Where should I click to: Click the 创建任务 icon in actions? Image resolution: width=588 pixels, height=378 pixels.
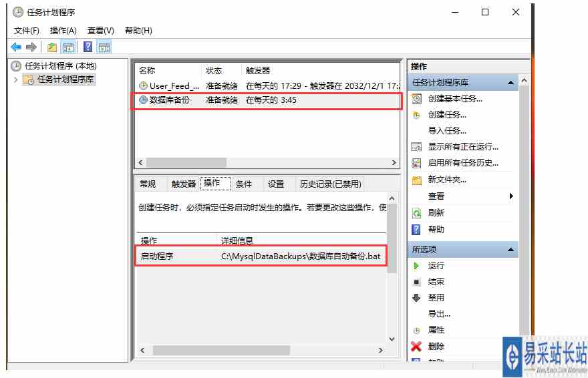point(417,115)
